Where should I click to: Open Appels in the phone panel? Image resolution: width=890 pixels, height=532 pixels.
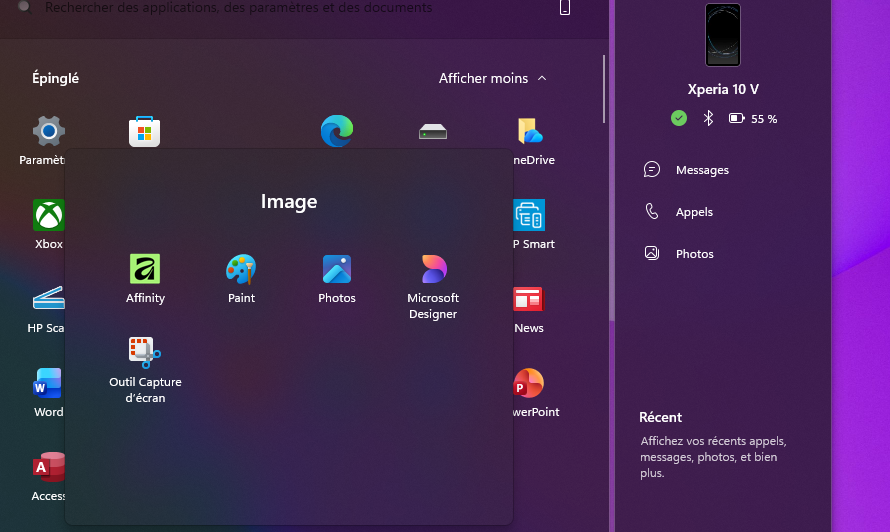coord(678,212)
